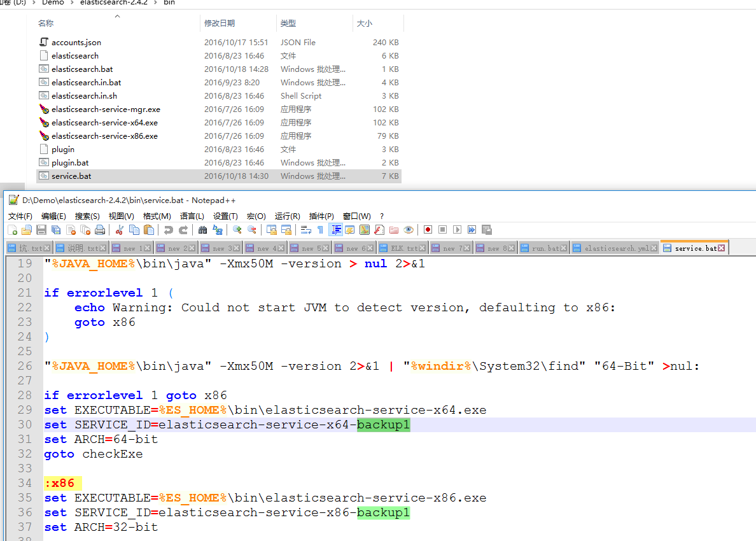Click the Playback macro icon
This screenshot has width=756, height=541.
pos(457,230)
